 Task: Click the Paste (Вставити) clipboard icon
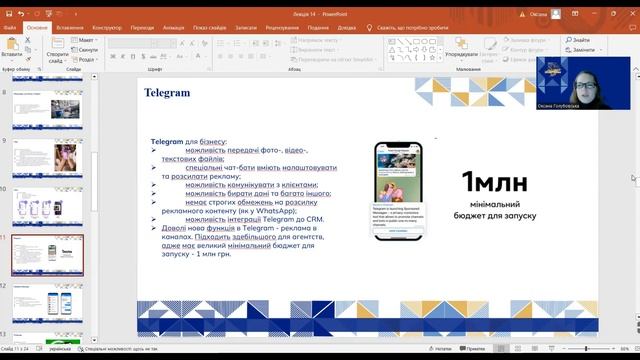tap(12, 43)
